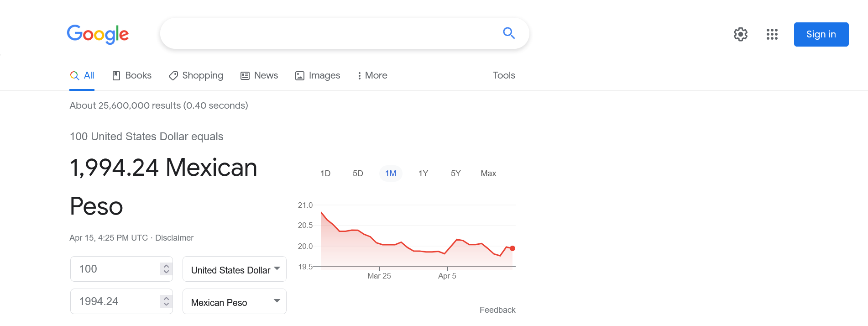This screenshot has width=868, height=326.
Task: Increment the 100 amount stepper
Action: click(166, 266)
